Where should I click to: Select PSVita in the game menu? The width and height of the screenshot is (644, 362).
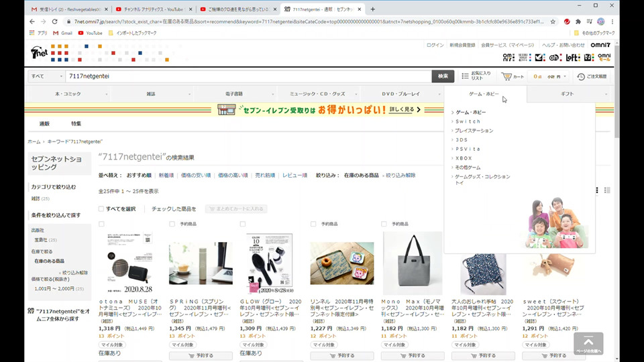(x=468, y=149)
